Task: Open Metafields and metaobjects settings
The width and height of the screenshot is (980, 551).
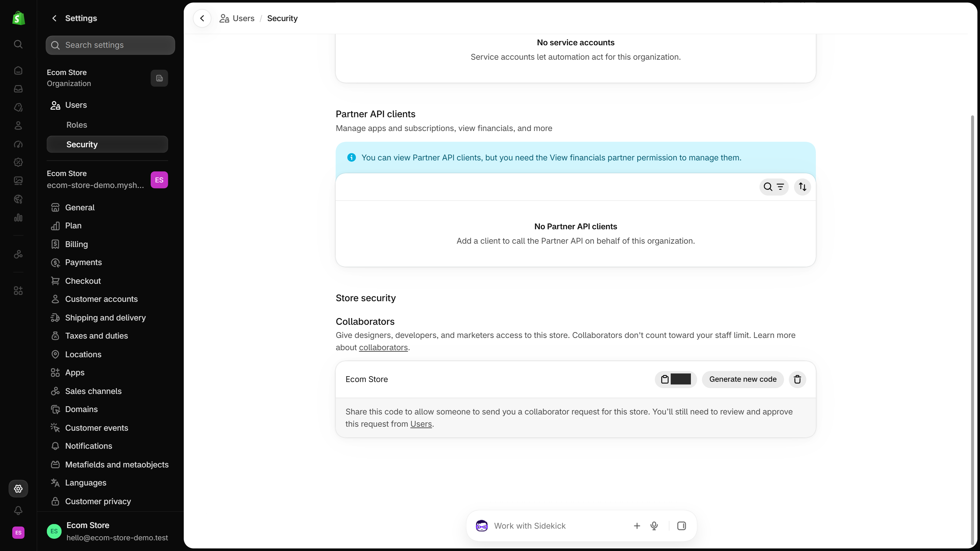Action: pyautogui.click(x=107, y=464)
